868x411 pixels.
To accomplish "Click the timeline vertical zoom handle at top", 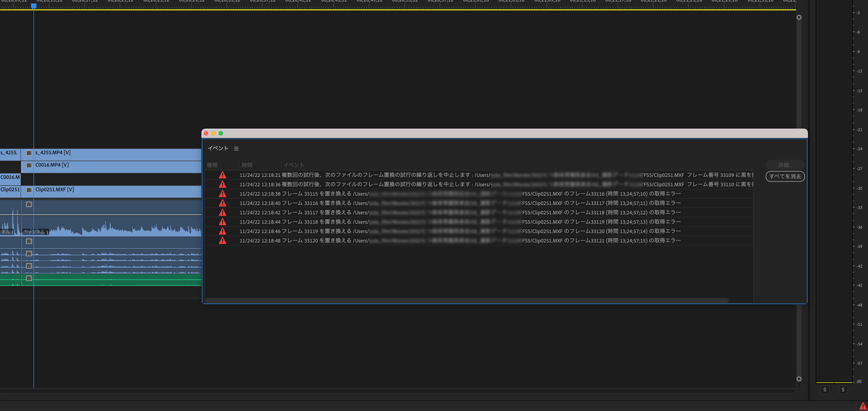I will 799,17.
